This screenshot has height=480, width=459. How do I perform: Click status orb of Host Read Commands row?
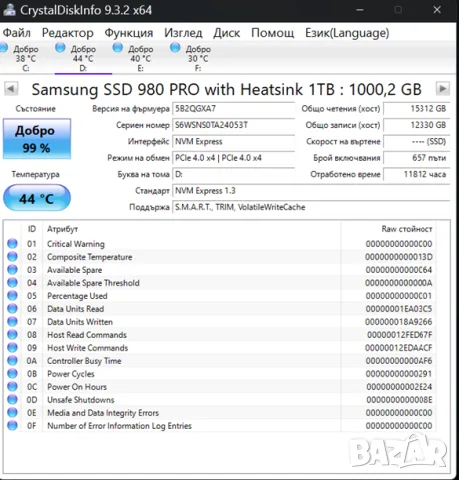[12, 335]
